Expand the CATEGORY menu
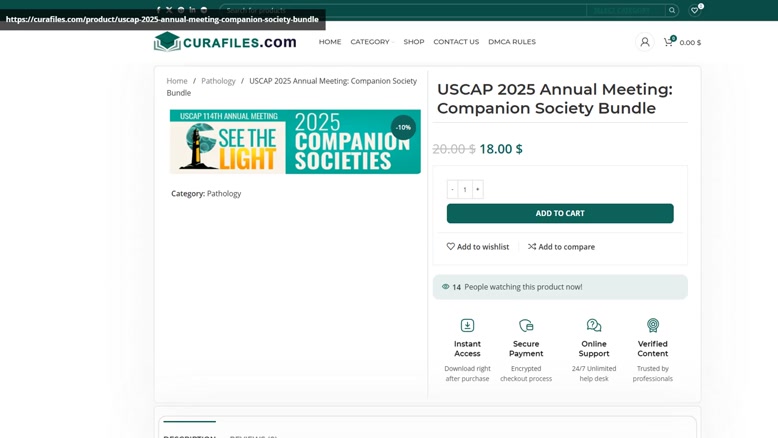778x438 pixels. click(372, 42)
